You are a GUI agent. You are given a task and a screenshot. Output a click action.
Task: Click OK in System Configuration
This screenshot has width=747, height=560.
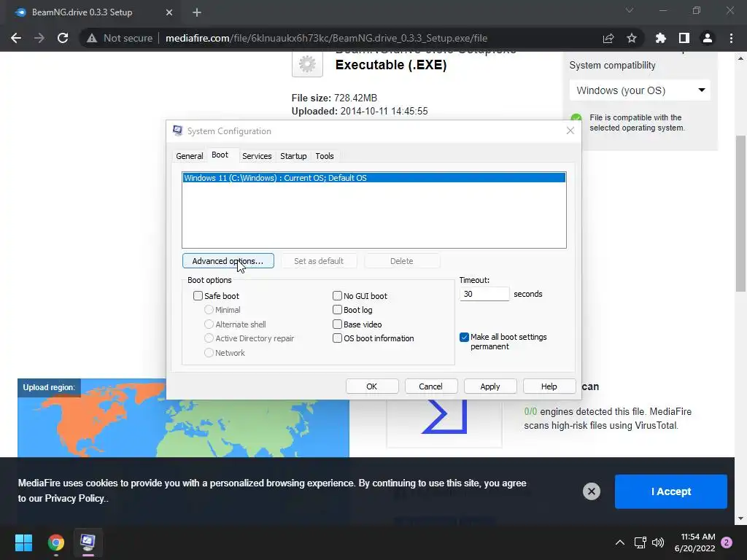pyautogui.click(x=372, y=386)
